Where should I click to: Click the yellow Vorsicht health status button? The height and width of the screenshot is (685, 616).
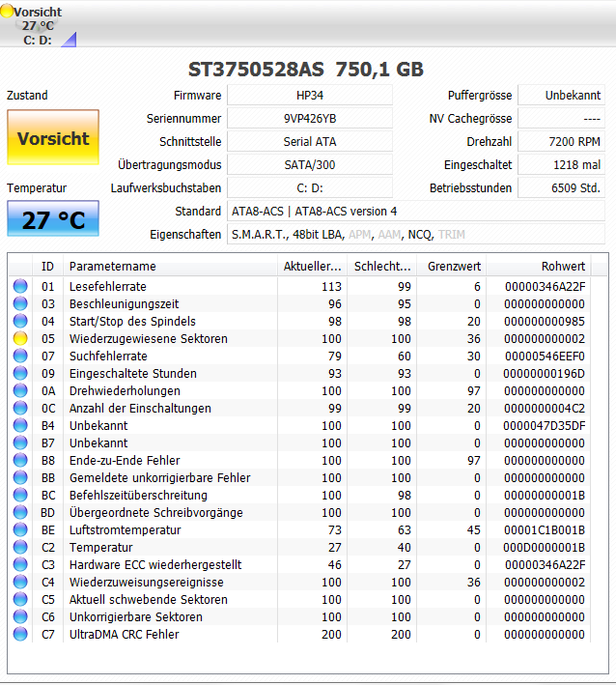tap(53, 137)
